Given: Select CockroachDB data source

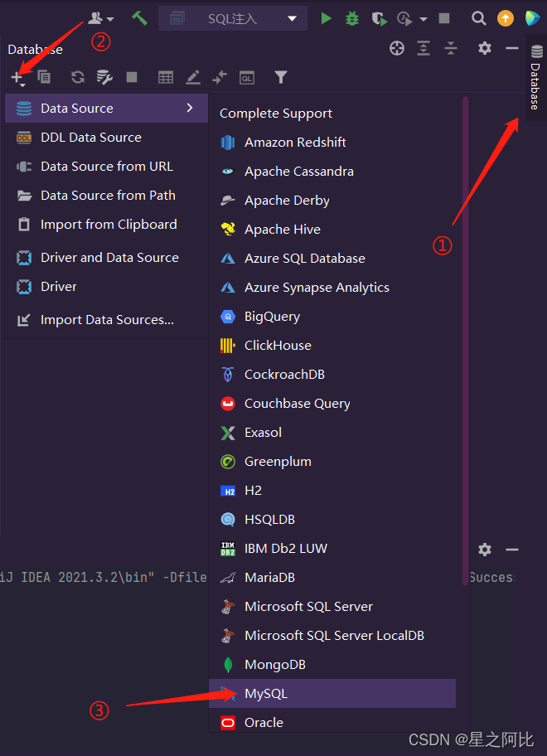Looking at the screenshot, I should [x=332, y=374].
